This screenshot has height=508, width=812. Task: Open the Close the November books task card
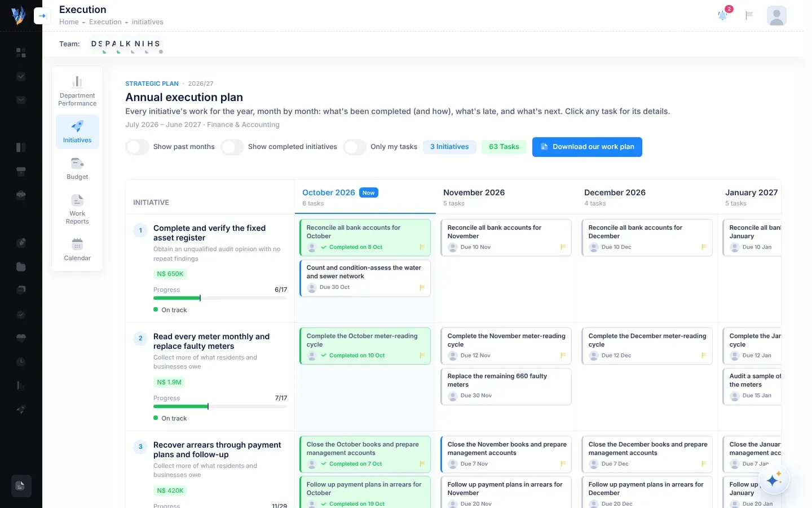coord(506,454)
